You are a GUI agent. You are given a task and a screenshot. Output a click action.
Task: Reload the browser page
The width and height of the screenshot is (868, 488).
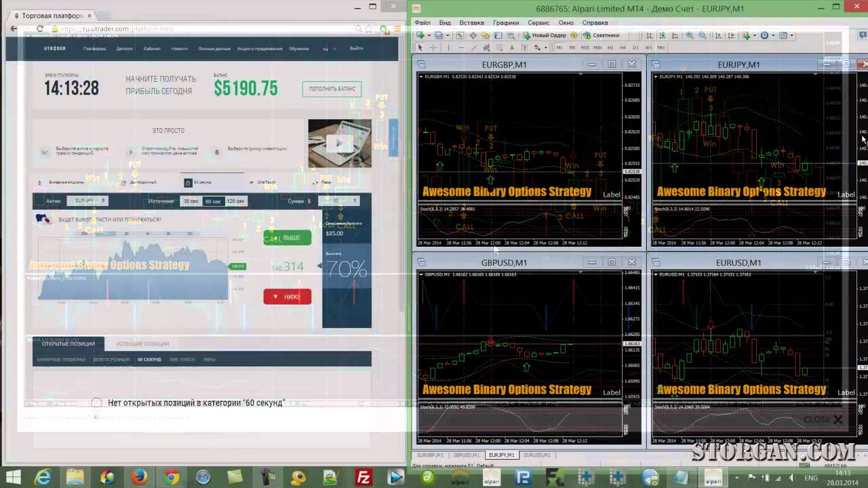click(x=39, y=29)
